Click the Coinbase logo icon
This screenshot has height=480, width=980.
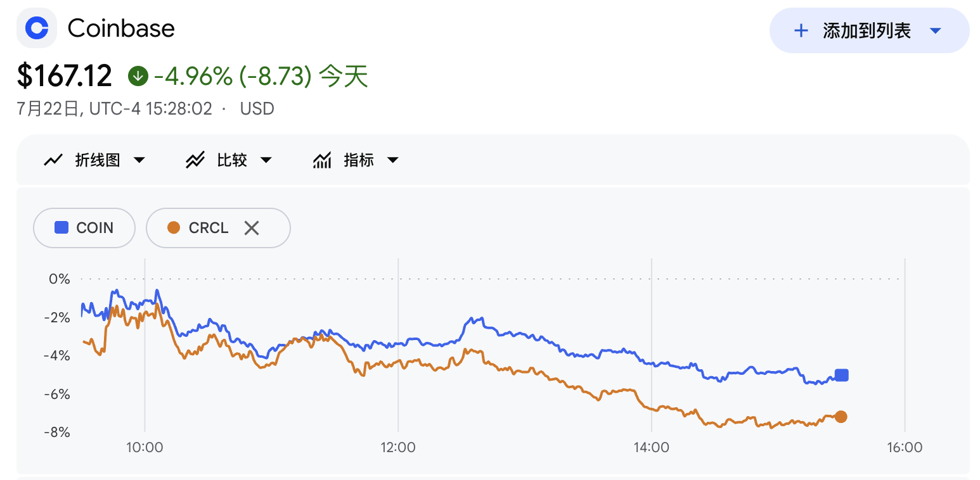coord(36,28)
